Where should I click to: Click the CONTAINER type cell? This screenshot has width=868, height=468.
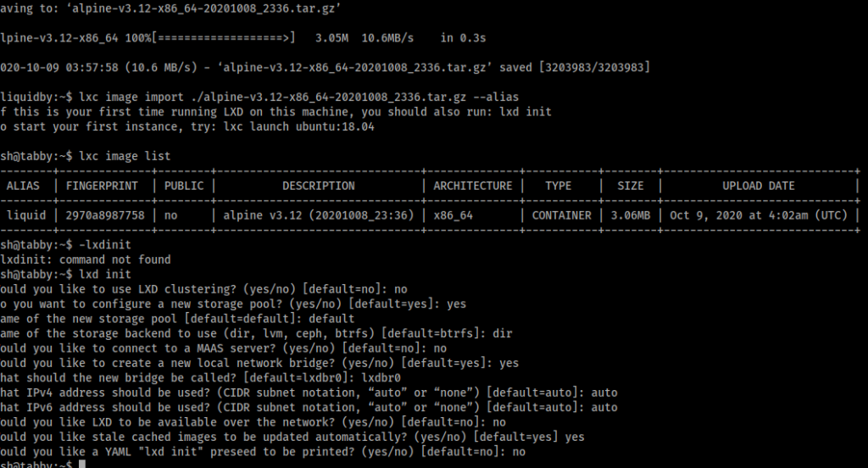pos(561,215)
